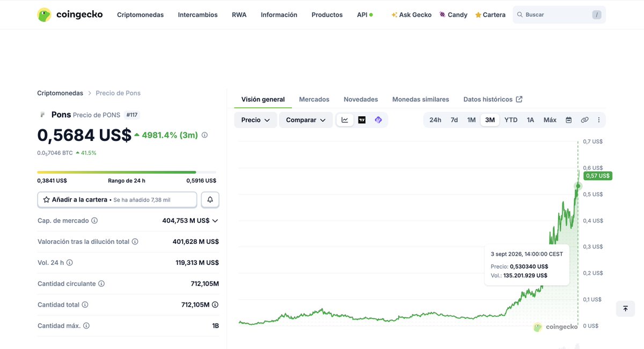
Task: Show info for Cantidad máx.
Action: [86, 325]
